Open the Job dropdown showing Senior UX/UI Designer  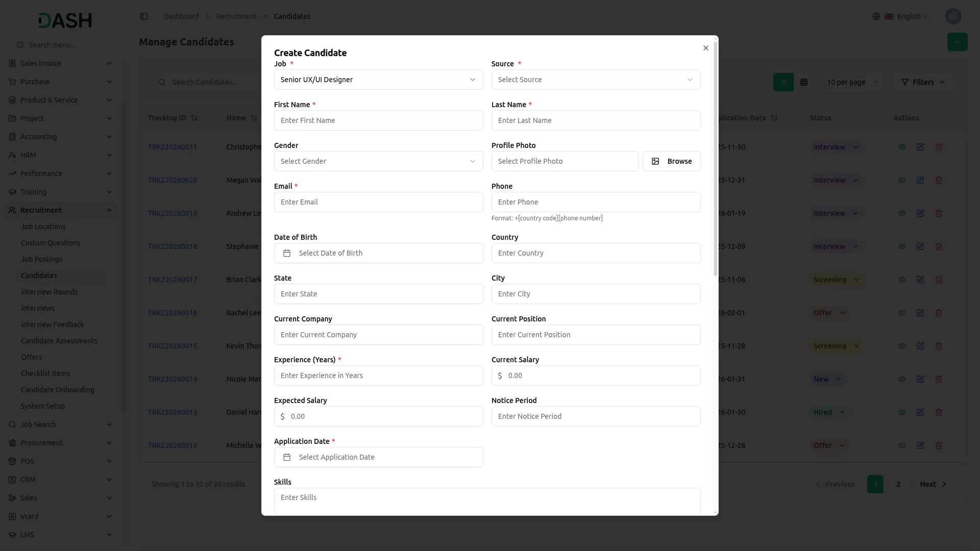378,80
